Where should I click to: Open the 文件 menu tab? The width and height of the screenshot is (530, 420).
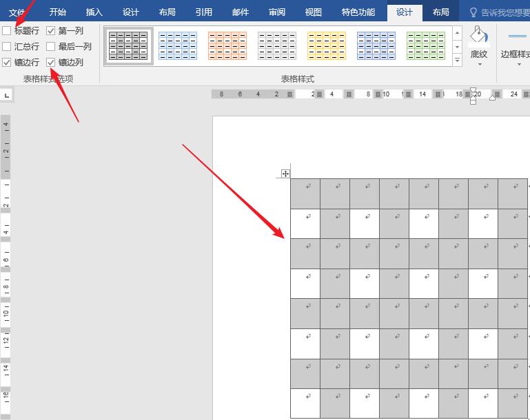click(x=17, y=12)
